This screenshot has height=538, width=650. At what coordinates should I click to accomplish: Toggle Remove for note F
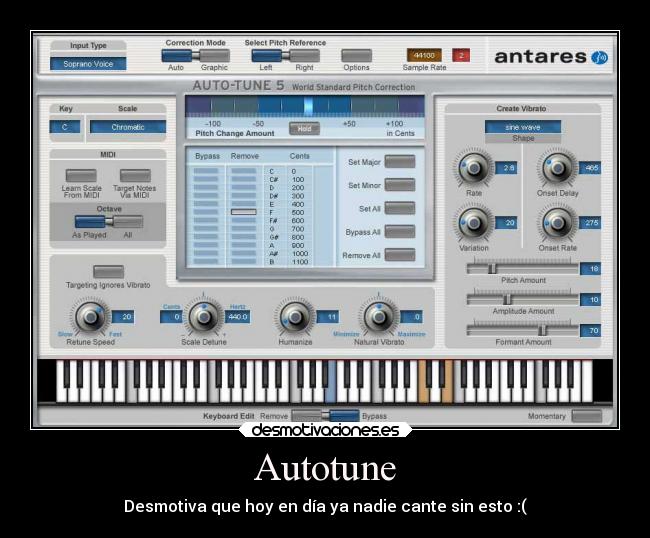click(243, 212)
